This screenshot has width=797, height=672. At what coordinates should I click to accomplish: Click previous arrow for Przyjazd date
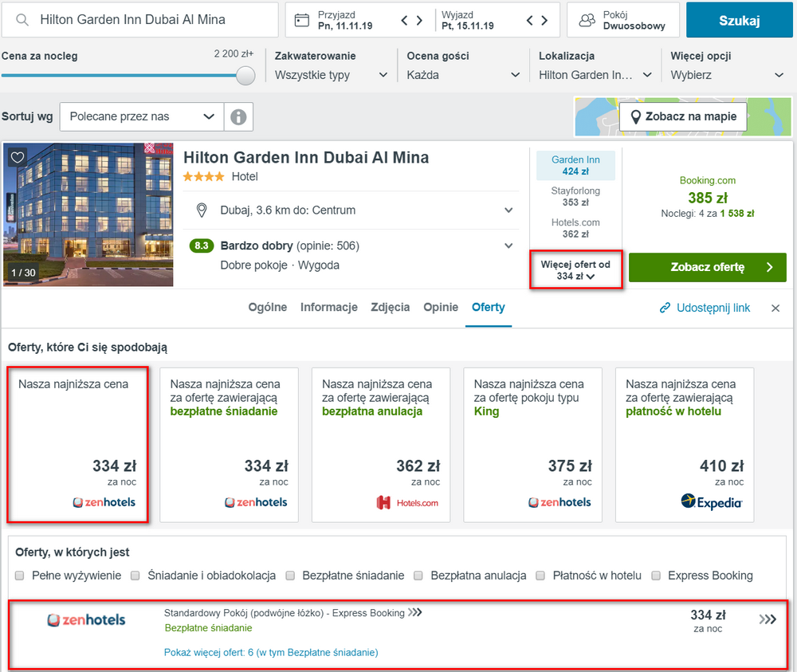point(405,20)
